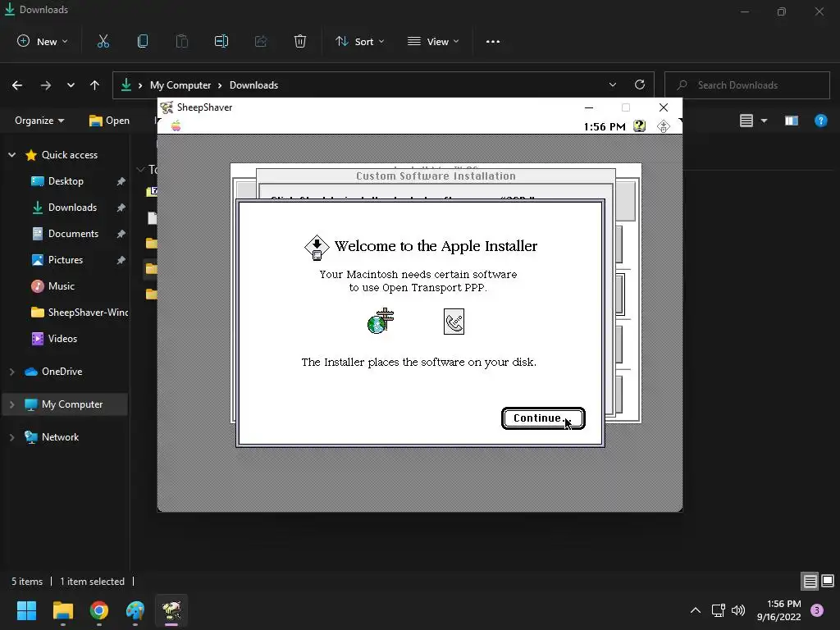Rename the selected item via toolbar
The height and width of the screenshot is (630, 840).
tap(221, 41)
